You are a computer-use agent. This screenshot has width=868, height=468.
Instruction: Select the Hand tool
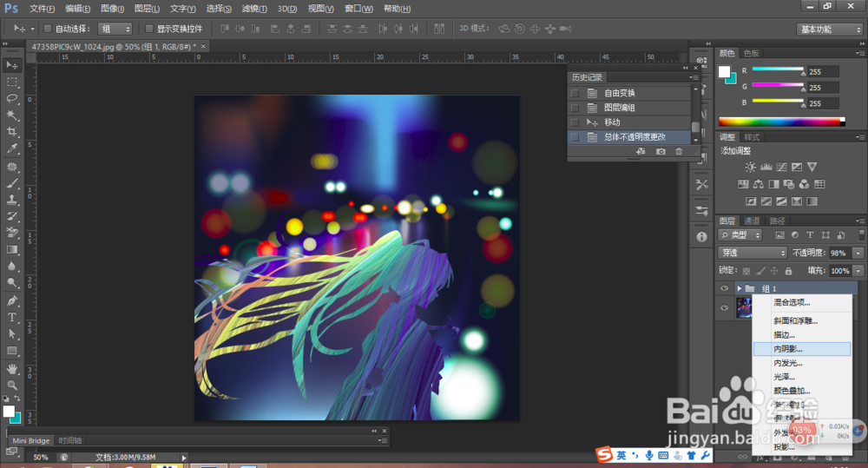pyautogui.click(x=11, y=368)
